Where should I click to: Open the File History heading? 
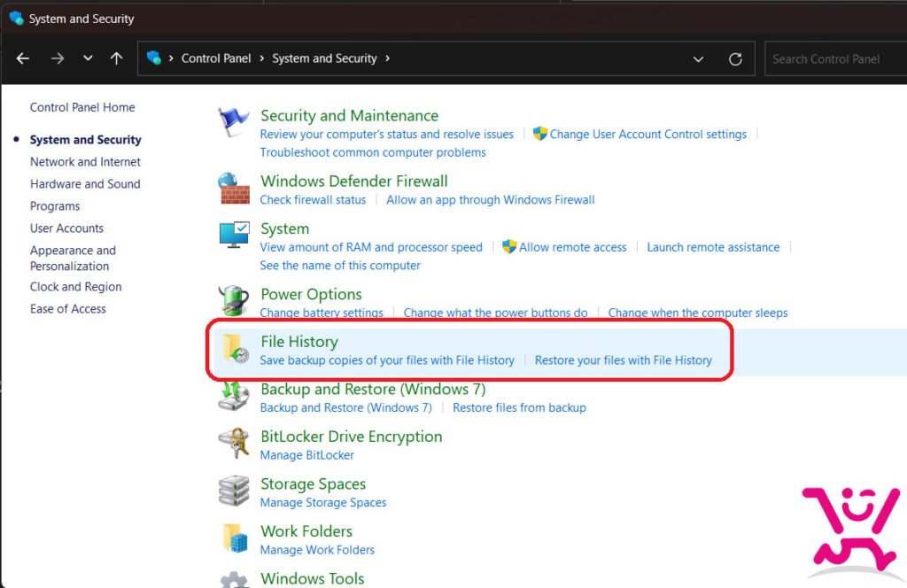click(299, 342)
